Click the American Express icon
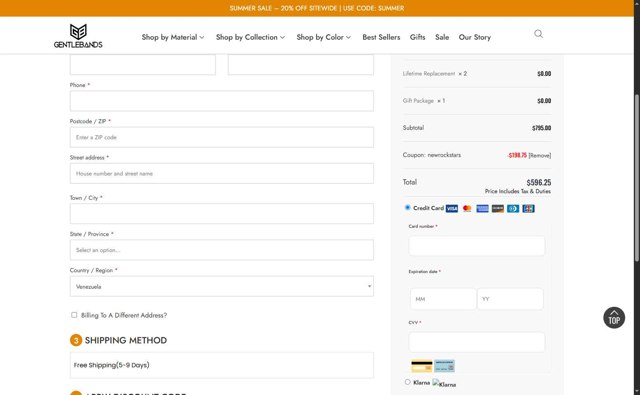The height and width of the screenshot is (395, 640). pyautogui.click(x=482, y=209)
